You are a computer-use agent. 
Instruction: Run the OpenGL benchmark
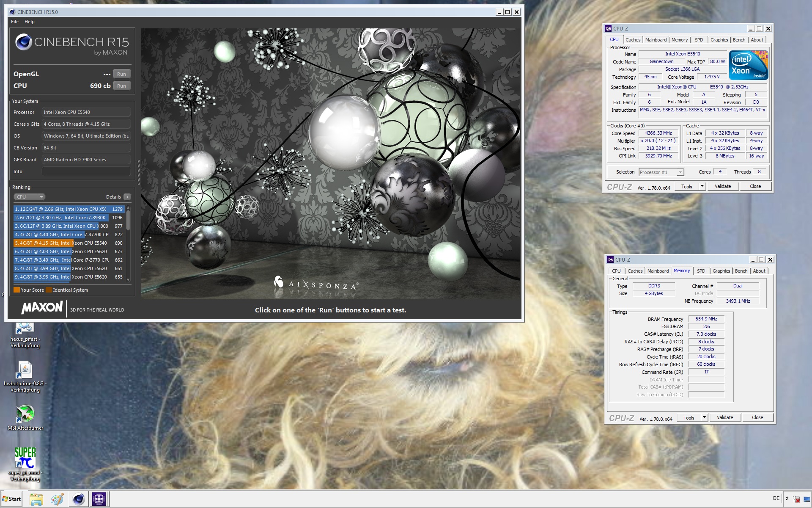122,74
